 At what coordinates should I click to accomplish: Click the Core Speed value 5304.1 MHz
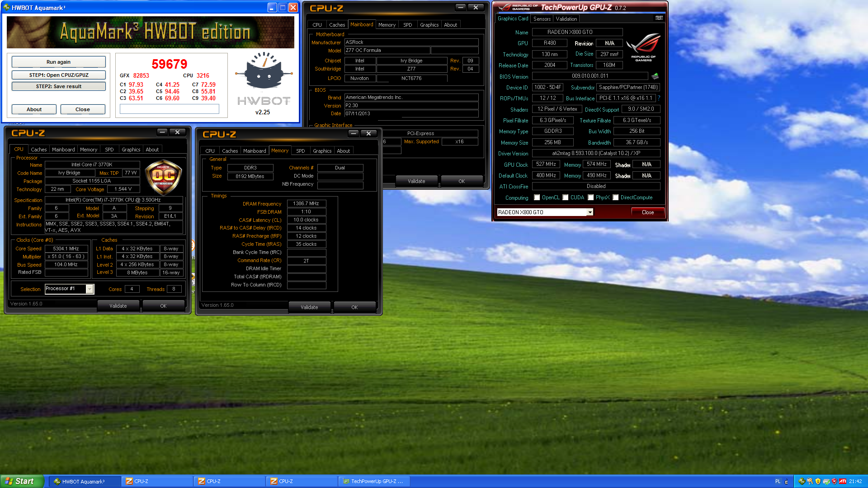(66, 249)
